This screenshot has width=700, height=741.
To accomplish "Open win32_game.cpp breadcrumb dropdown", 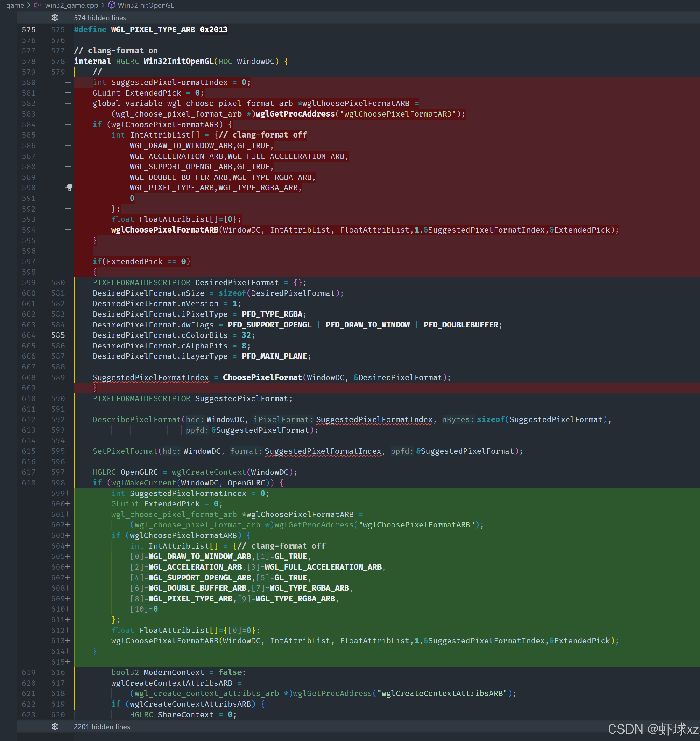I will pos(71,5).
